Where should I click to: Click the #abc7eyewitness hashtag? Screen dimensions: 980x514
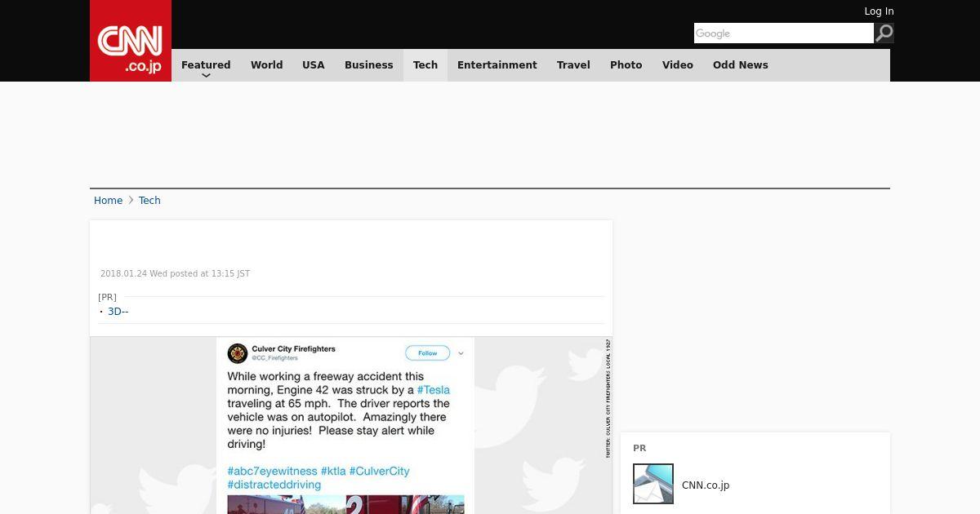(x=272, y=471)
